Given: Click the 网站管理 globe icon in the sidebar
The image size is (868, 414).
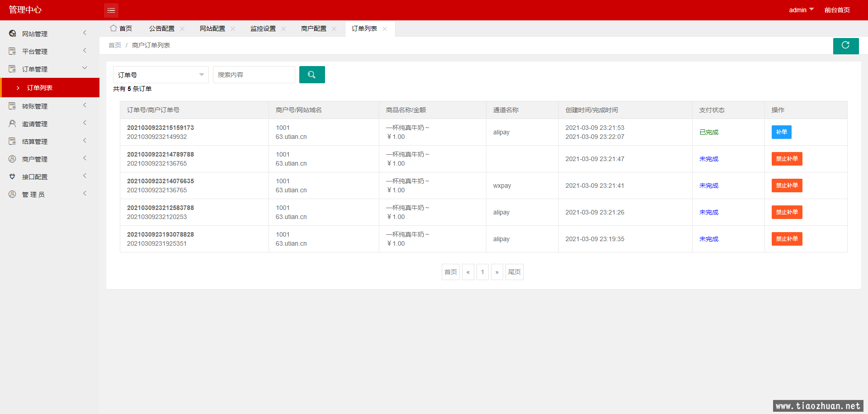Looking at the screenshot, I should 13,33.
